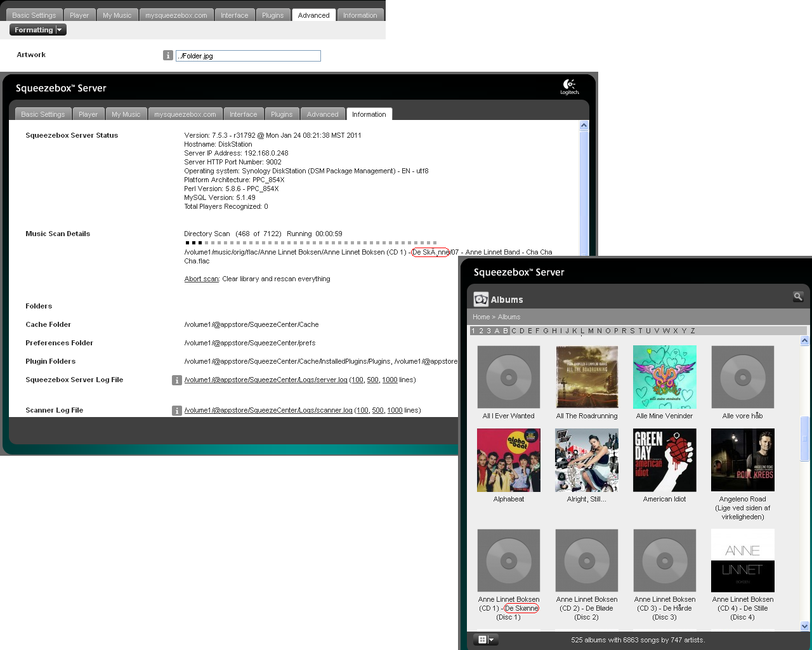
Task: Click the Home breadcrumb link
Action: (x=481, y=317)
